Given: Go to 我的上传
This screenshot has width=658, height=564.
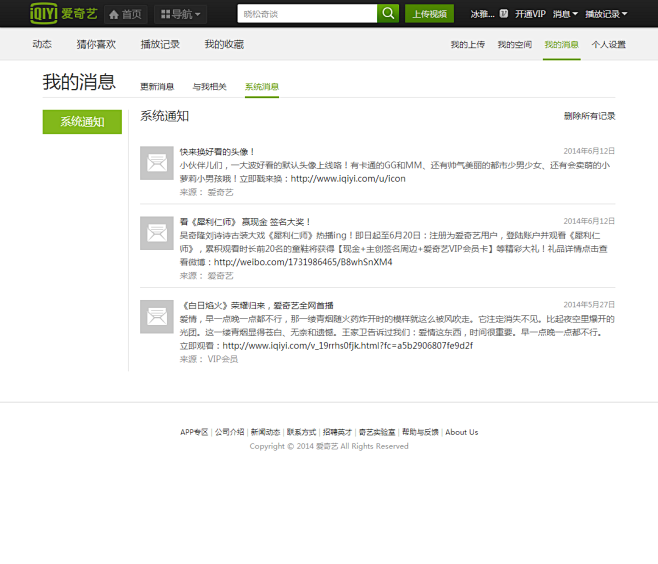Looking at the screenshot, I should pos(468,44).
